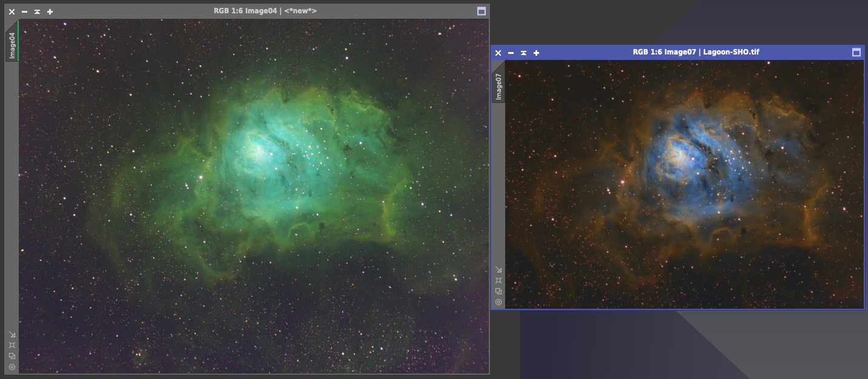Click the overlapping squares icon in Image07 window
Screen dimensions: 868x379
[499, 291]
